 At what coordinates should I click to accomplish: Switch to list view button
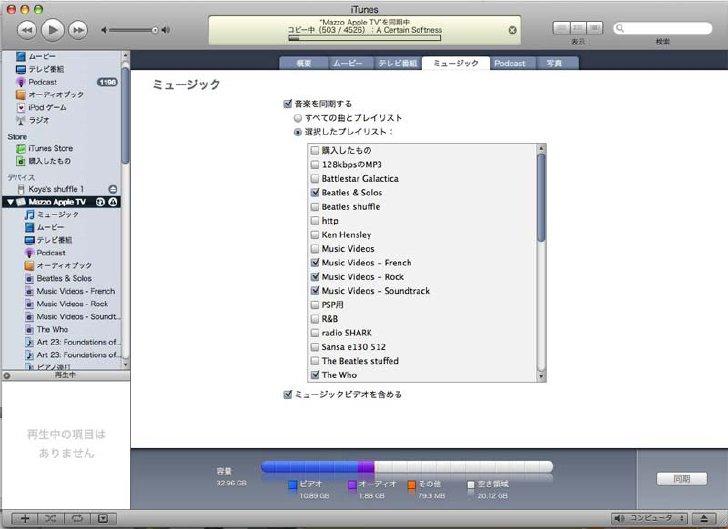(562, 28)
